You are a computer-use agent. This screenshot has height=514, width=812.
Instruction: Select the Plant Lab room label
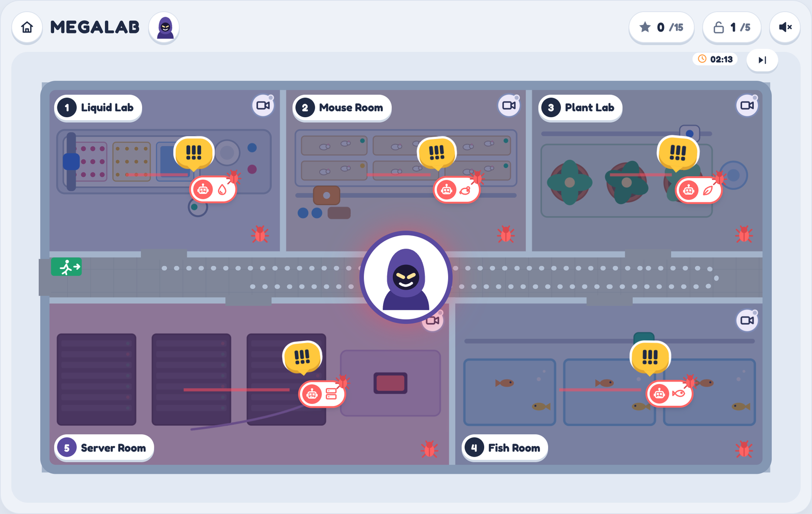580,108
